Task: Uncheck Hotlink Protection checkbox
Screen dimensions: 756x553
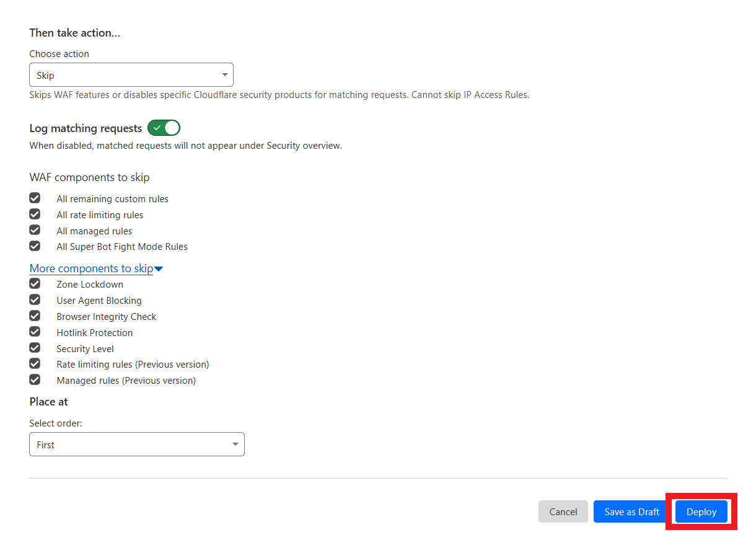Action: 35,332
